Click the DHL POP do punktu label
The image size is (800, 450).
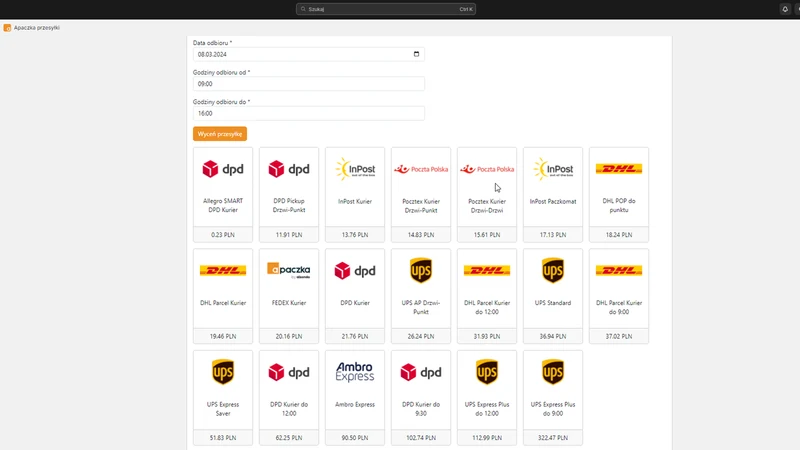[x=619, y=206]
